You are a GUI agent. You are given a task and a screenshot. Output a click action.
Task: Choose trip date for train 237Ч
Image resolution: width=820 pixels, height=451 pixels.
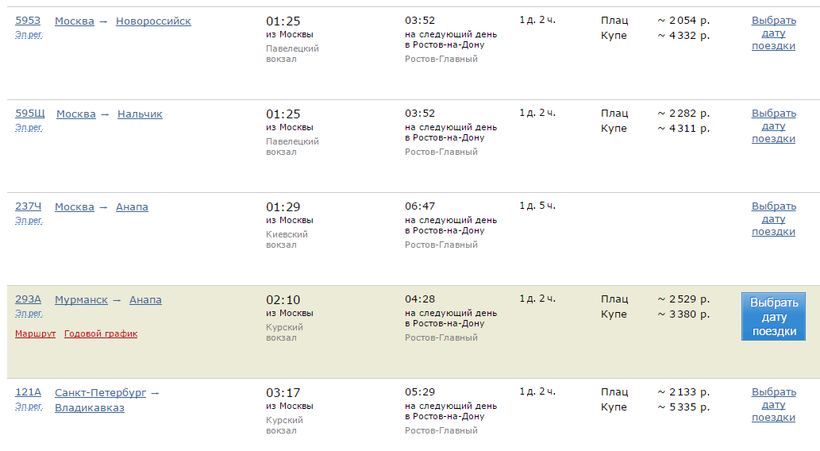[x=773, y=219]
